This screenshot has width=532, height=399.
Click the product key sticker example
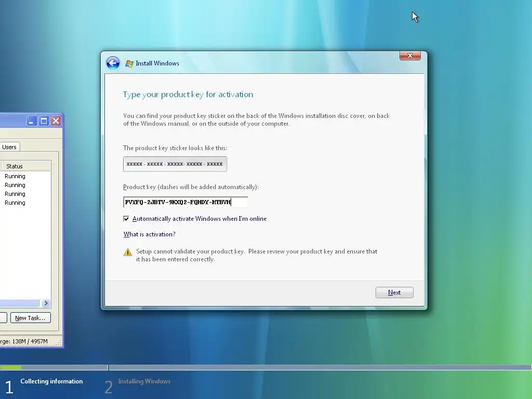coord(175,164)
